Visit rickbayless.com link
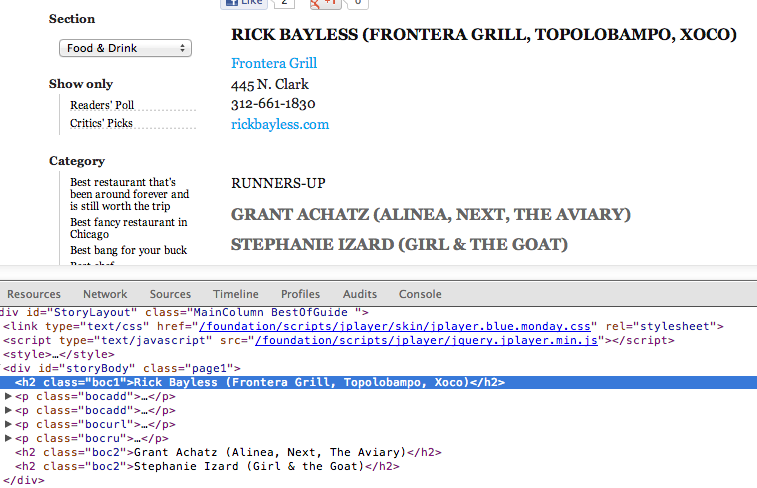Screen dimensions: 757x488 pos(280,124)
